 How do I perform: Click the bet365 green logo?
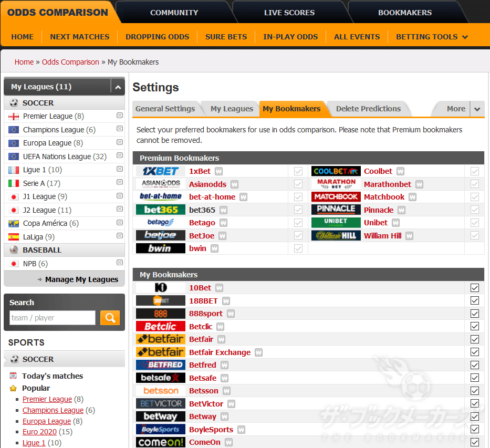coord(161,210)
